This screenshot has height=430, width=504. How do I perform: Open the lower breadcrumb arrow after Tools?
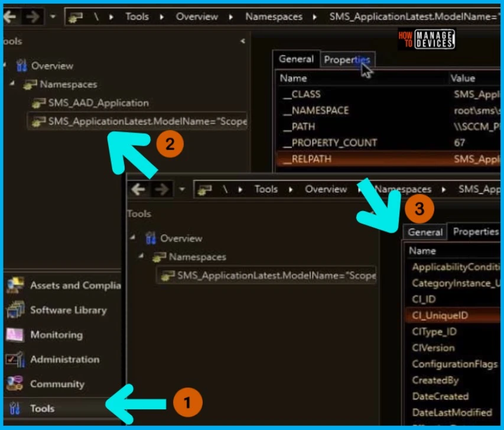point(291,190)
